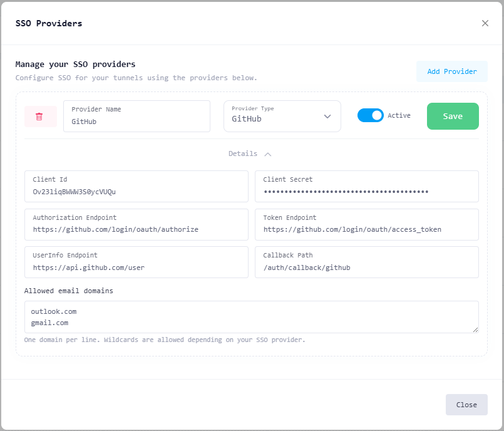
Task: Click the Provider Type chevron arrow
Action: coord(327,117)
